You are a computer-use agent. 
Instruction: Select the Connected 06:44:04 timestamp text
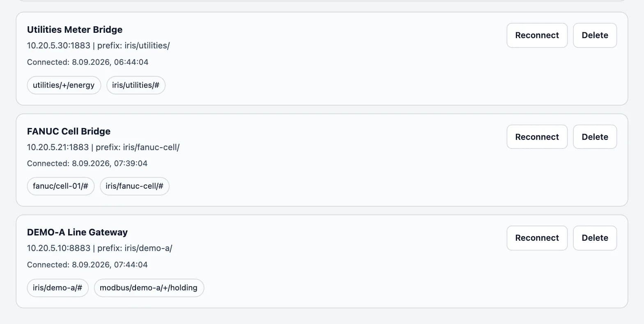(x=87, y=62)
